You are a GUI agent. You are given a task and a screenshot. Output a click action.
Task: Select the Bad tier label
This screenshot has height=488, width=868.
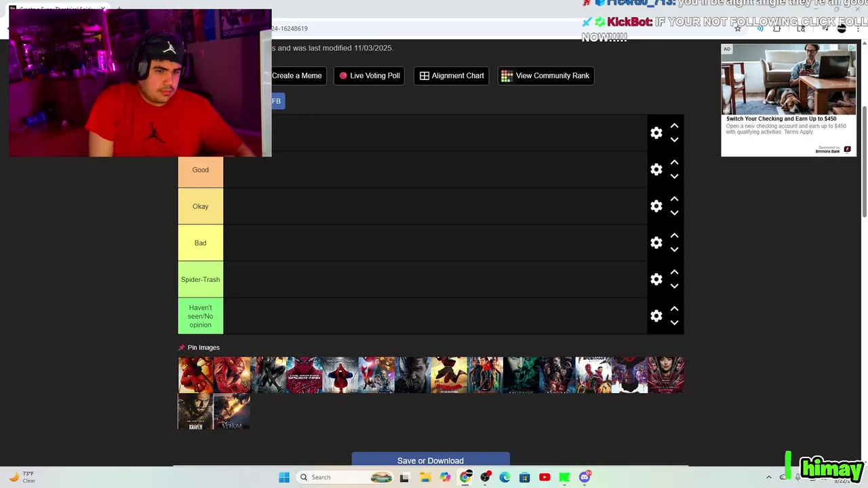(200, 243)
